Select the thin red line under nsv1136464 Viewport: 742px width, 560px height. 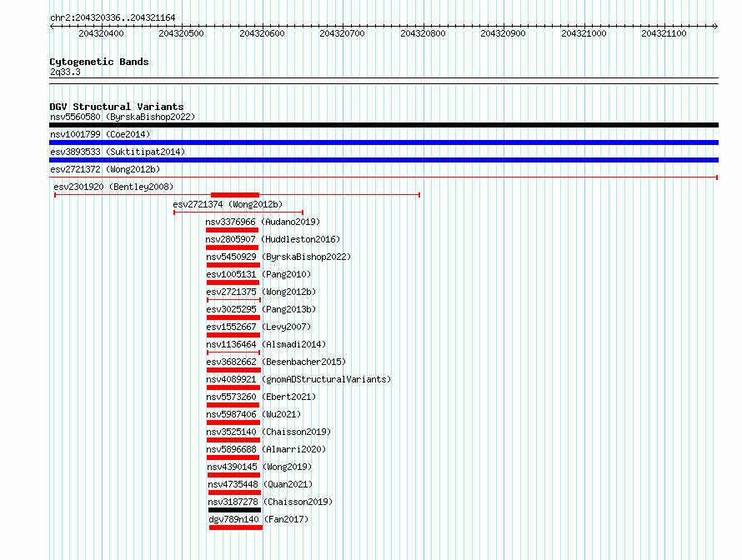[x=233, y=352]
